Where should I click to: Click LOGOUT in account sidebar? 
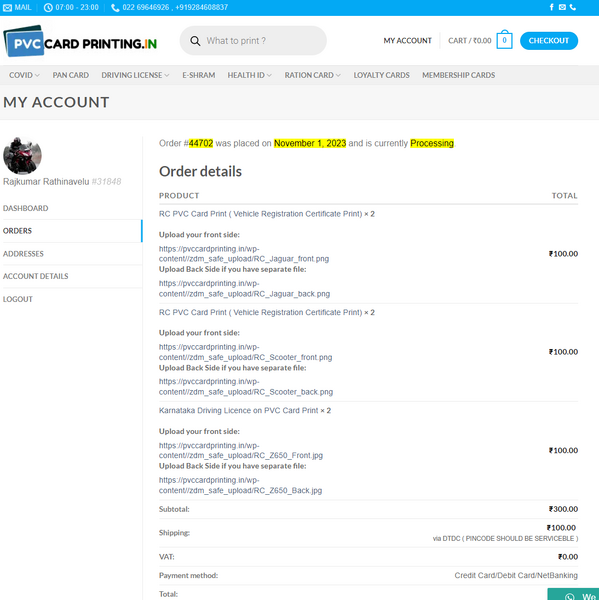18,299
